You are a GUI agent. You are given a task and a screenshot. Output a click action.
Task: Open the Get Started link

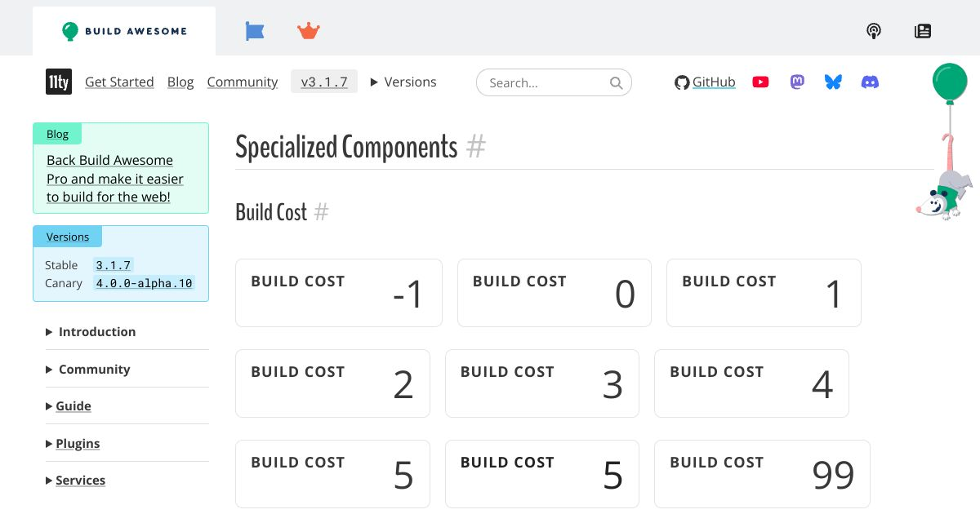click(119, 82)
